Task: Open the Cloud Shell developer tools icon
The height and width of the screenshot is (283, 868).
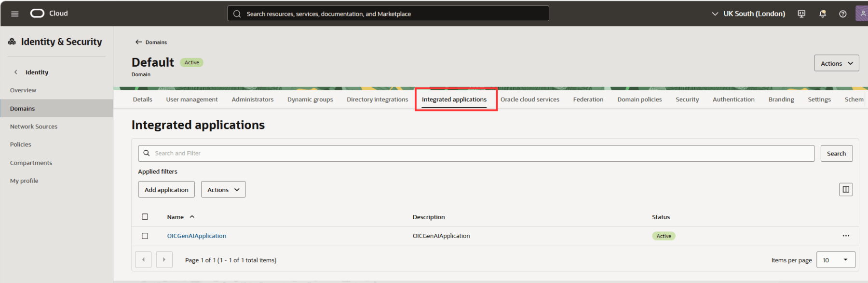Action: [801, 14]
